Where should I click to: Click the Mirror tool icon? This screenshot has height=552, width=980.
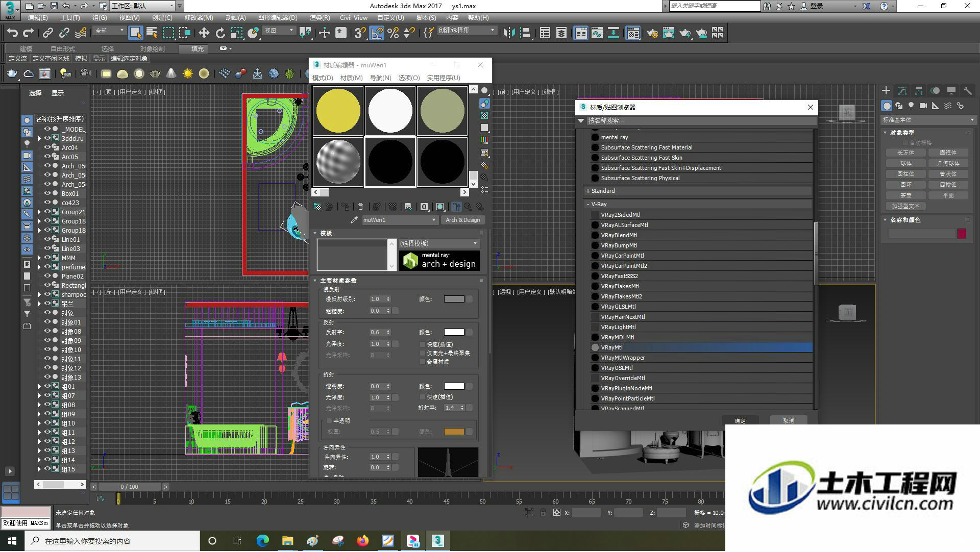509,33
